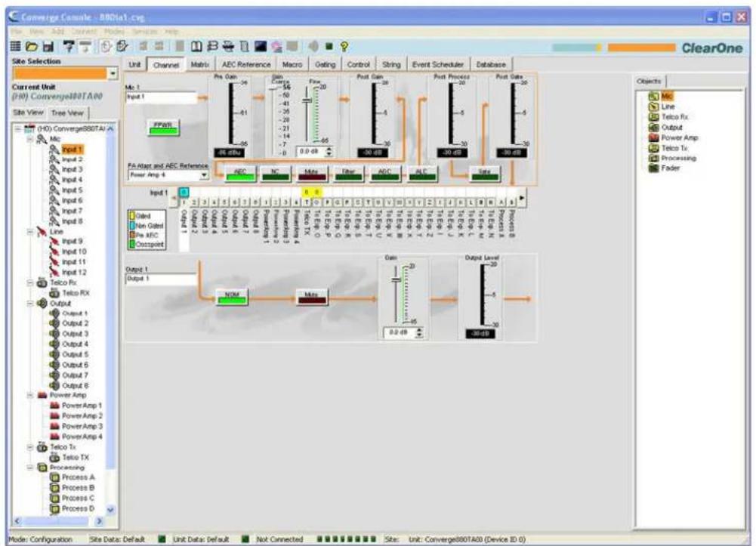Click the Mic 1 name input field
This screenshot has width=756, height=546.
pos(161,97)
